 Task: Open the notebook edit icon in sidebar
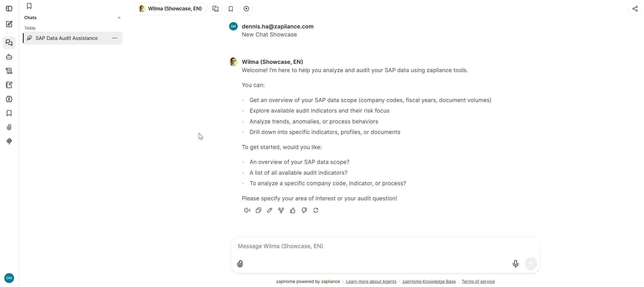9,85
